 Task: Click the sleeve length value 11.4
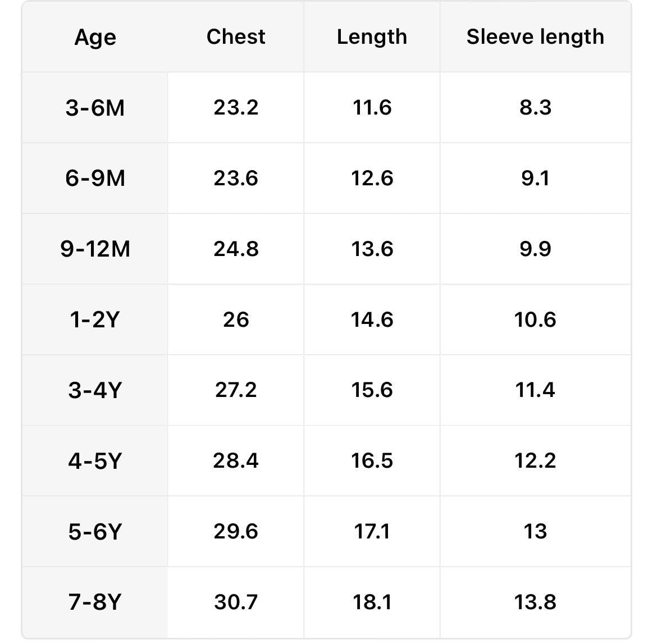pyautogui.click(x=535, y=390)
